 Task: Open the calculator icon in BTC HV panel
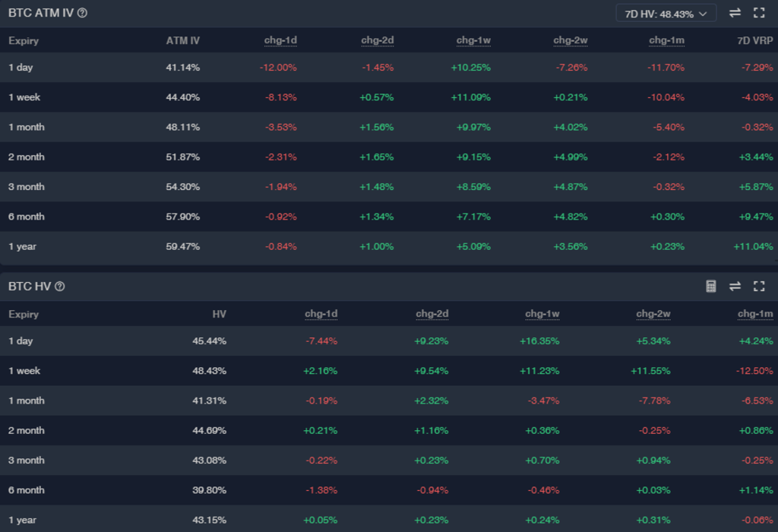coord(711,287)
